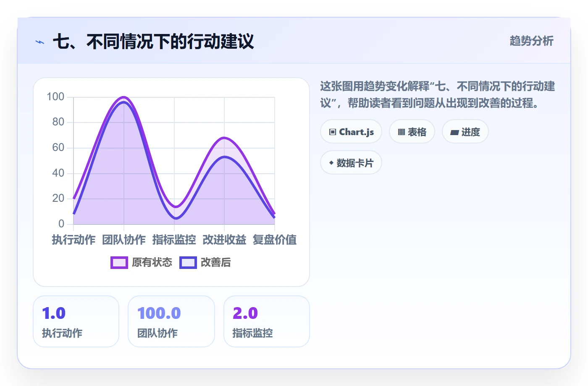The width and height of the screenshot is (588, 386).
Task: Click the diamond icon in 数据卡片 tag
Action: 331,163
